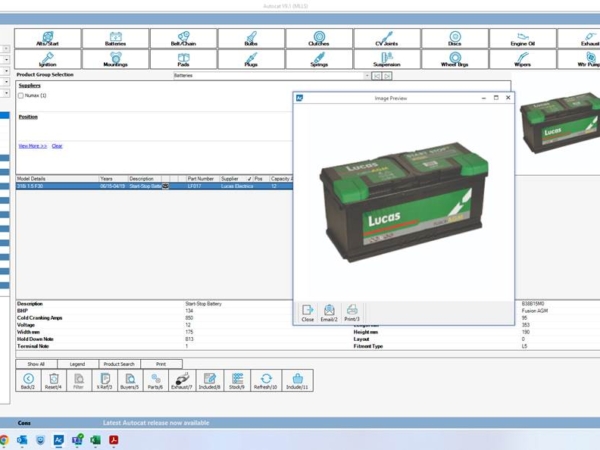
Task: Click the Part Number column header
Action: point(202,179)
